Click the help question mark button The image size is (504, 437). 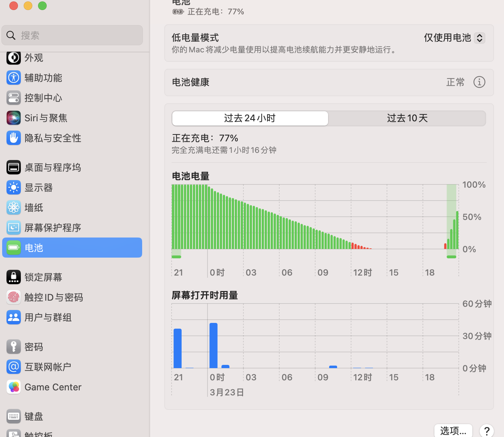pyautogui.click(x=486, y=431)
